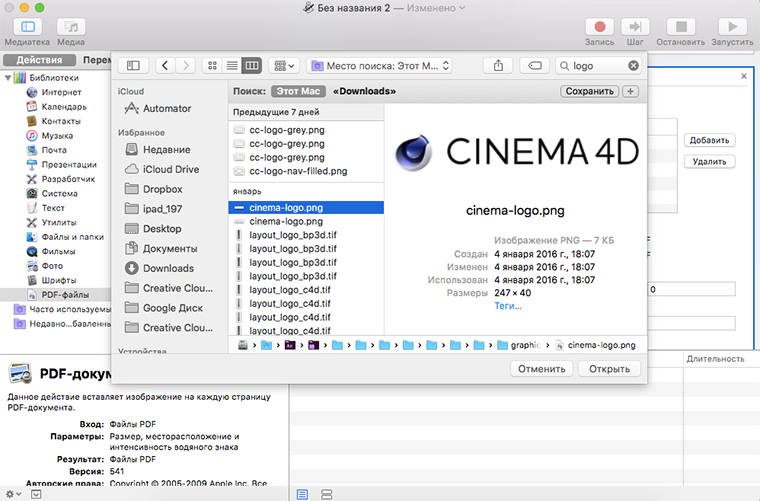The image size is (760, 501).
Task: Select Разработчик library category
Action: tap(61, 179)
